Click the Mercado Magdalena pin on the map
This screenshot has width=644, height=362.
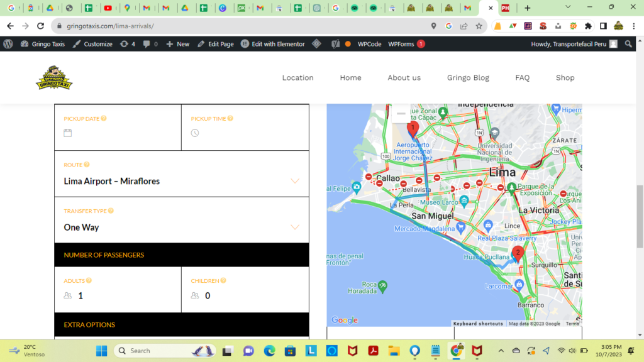(461, 226)
